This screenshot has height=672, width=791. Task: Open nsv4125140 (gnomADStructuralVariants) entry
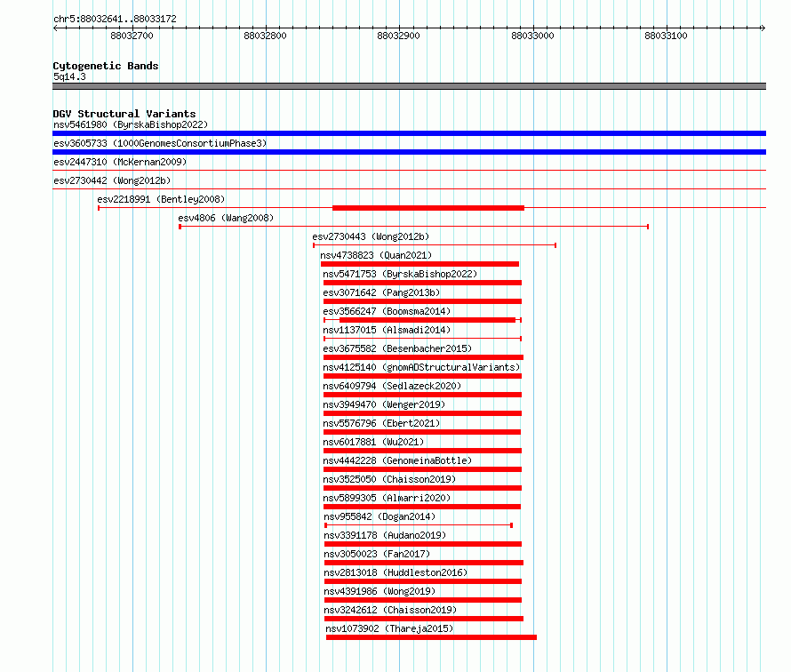422,367
